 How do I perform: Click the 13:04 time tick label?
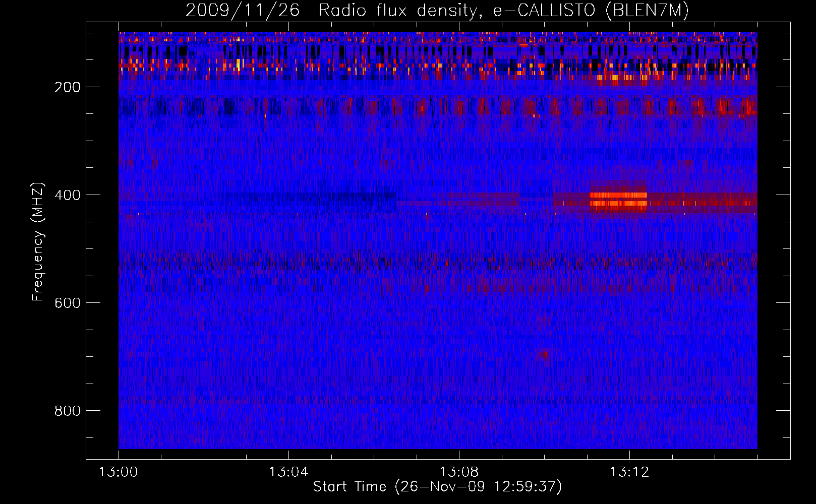[x=288, y=472]
